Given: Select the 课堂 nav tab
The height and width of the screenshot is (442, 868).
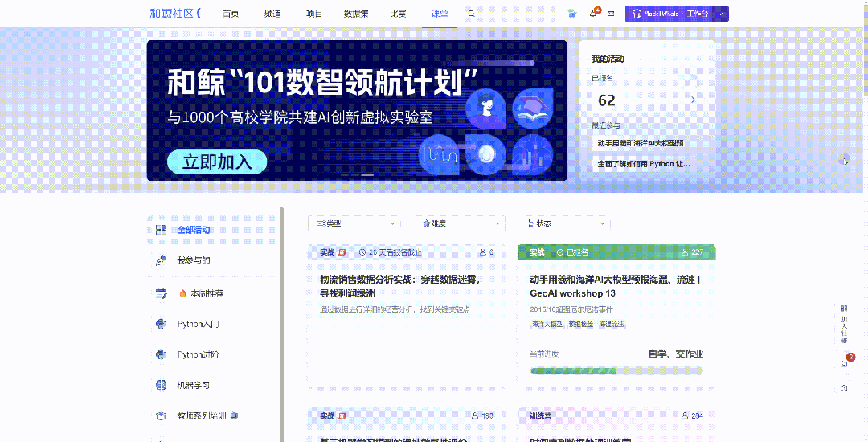Looking at the screenshot, I should [440, 14].
